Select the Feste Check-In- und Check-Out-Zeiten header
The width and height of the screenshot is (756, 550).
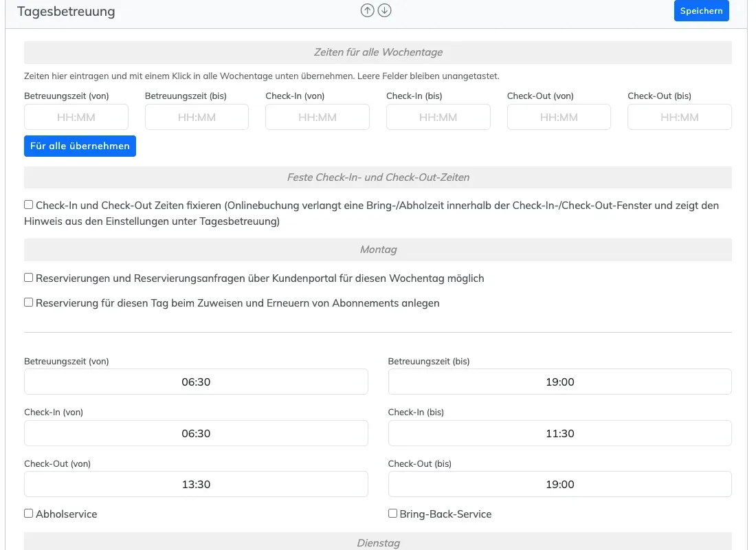click(x=378, y=177)
